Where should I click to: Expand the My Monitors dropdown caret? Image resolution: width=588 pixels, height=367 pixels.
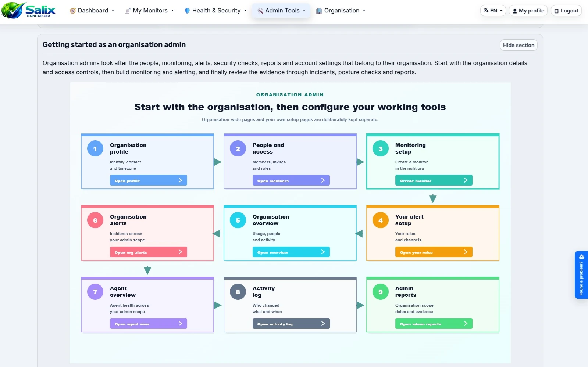pos(172,11)
